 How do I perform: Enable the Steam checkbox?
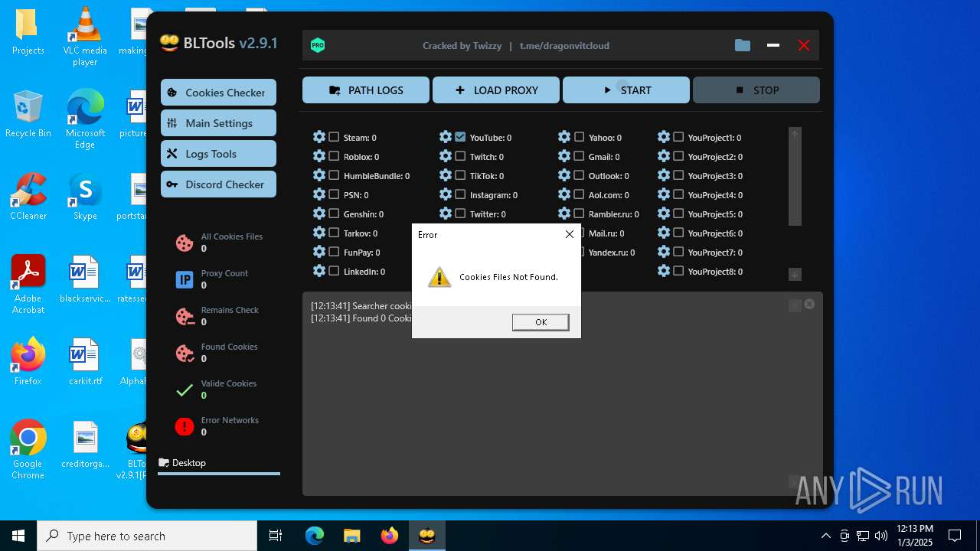tap(334, 137)
